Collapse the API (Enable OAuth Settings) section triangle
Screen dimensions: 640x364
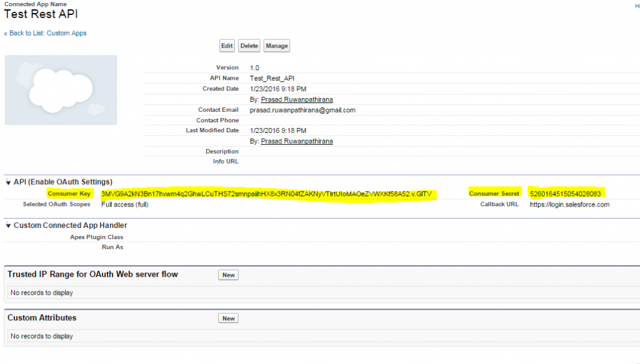click(x=8, y=182)
